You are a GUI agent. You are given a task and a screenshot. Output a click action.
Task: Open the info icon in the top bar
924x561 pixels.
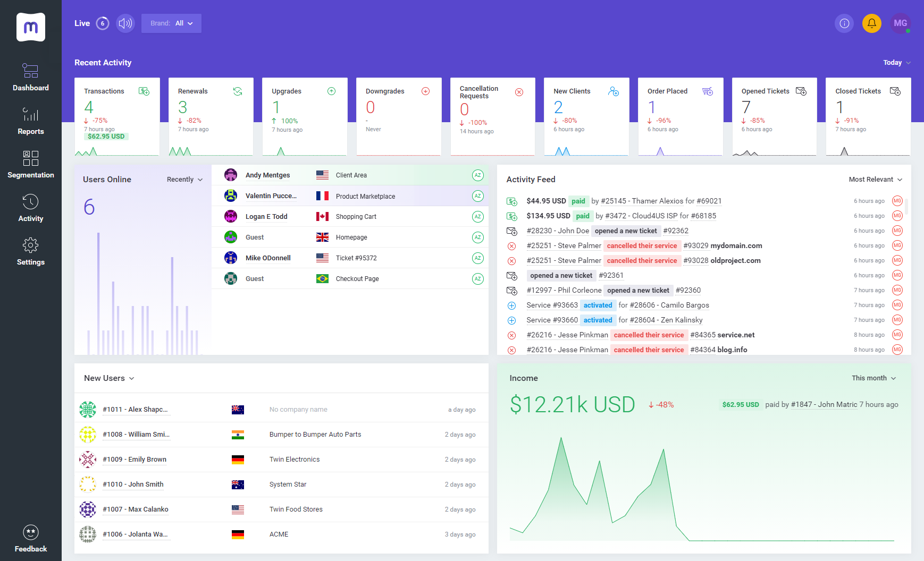pyautogui.click(x=844, y=23)
